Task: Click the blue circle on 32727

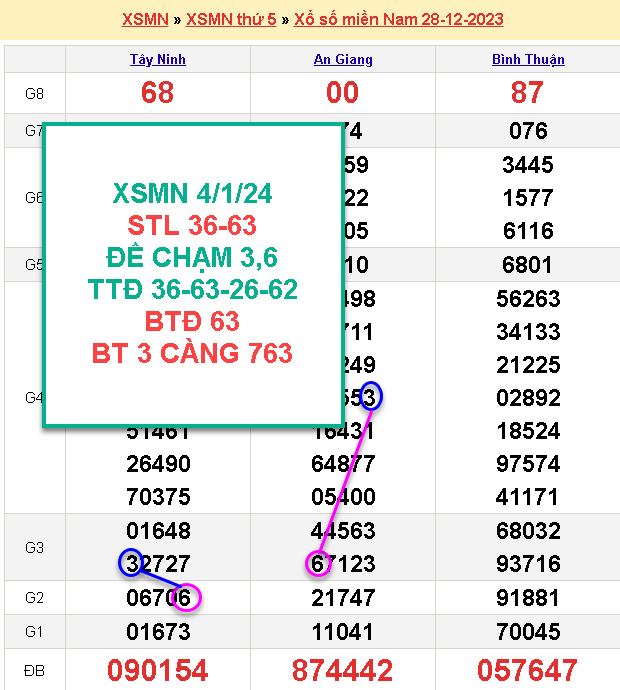Action: click(131, 563)
